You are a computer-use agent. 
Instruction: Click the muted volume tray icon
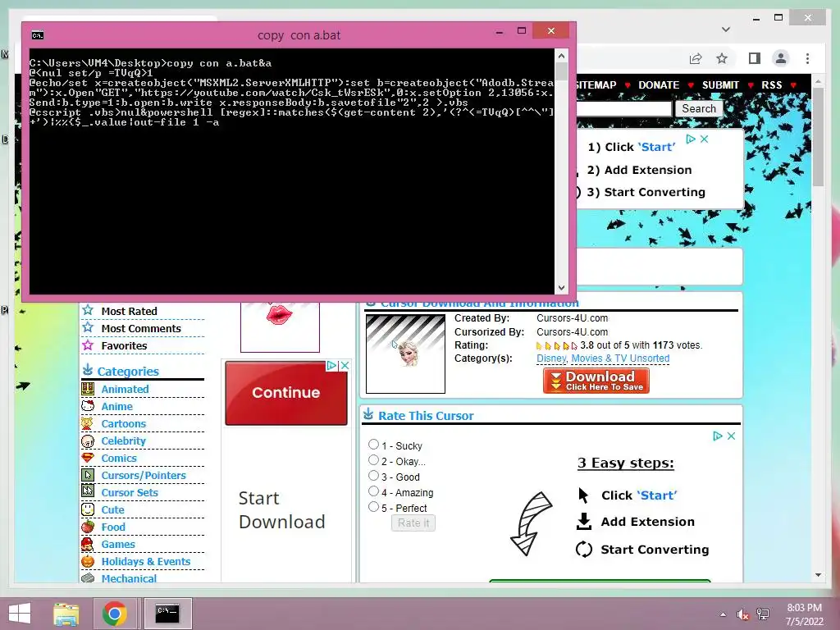click(x=743, y=614)
